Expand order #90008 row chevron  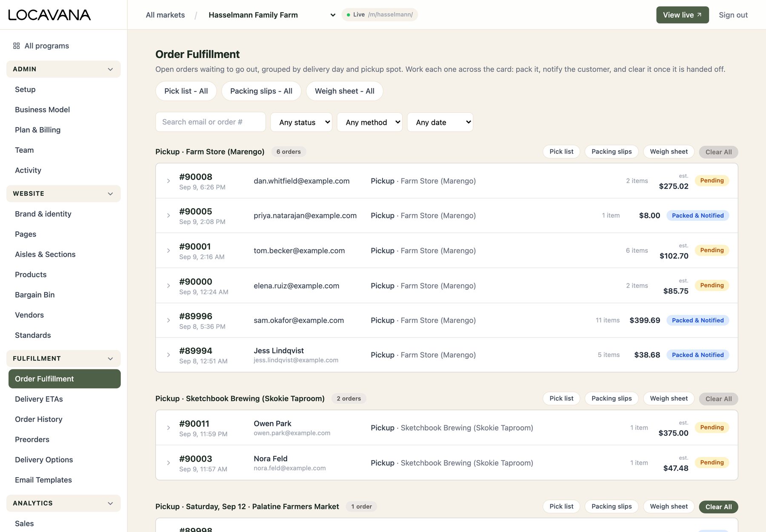(x=169, y=181)
